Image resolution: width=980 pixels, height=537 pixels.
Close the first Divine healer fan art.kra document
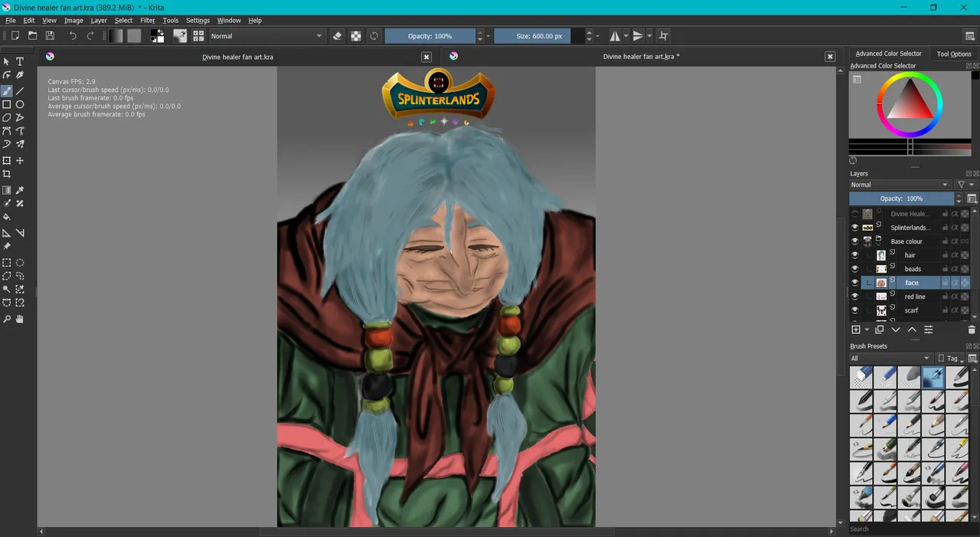point(426,57)
